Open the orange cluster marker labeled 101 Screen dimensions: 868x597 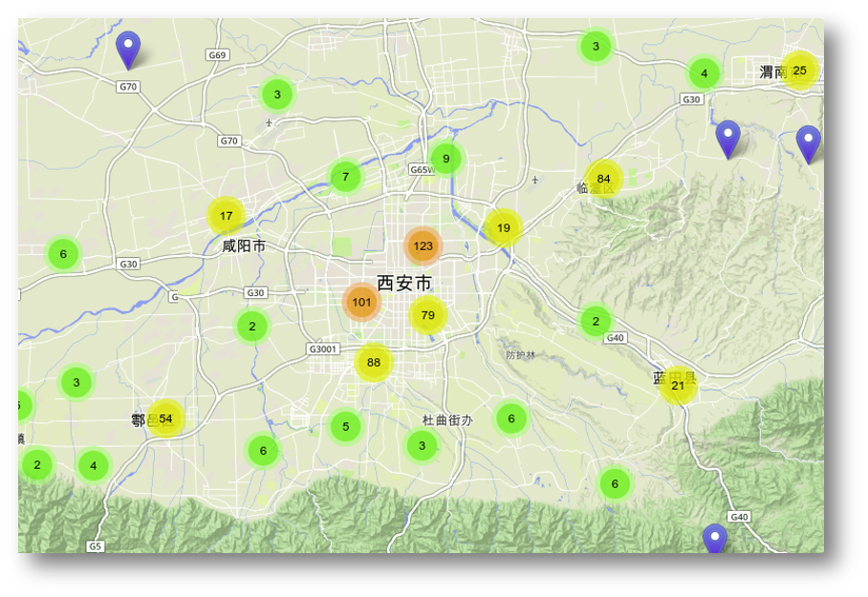(361, 302)
